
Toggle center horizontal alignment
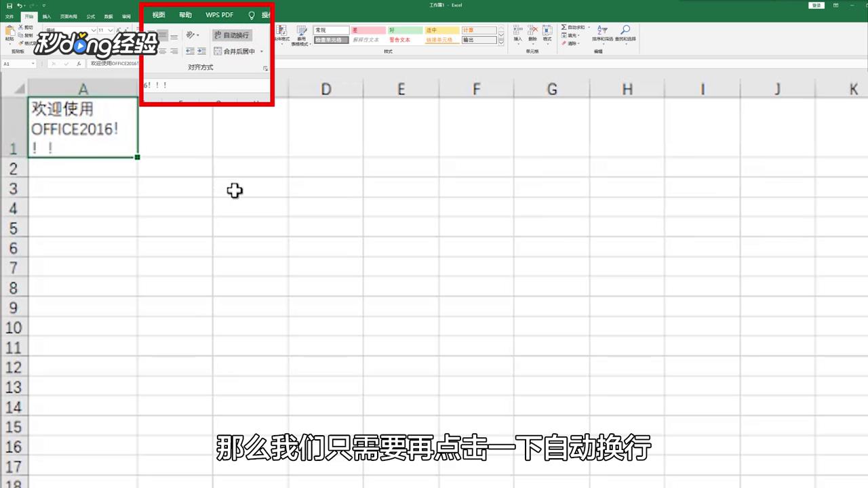click(x=163, y=52)
